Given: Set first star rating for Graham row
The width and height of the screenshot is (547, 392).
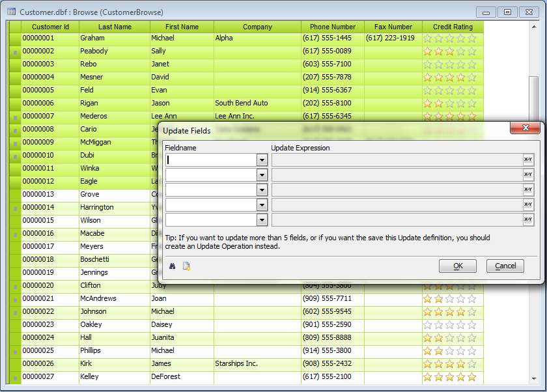Looking at the screenshot, I should pos(428,38).
